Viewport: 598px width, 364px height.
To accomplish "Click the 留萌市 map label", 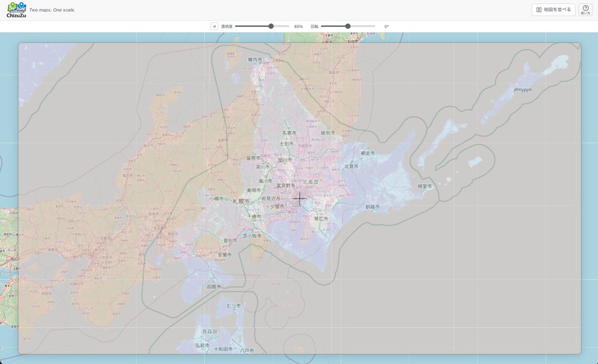I will (254, 158).
